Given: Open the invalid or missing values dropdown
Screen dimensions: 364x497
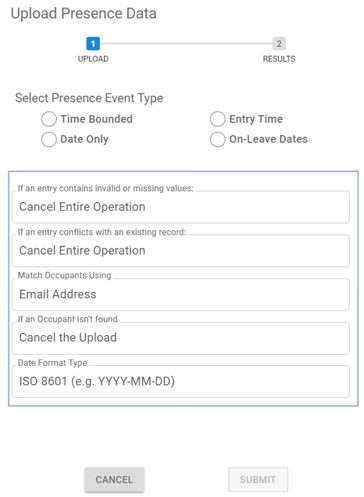Looking at the screenshot, I should point(181,207).
